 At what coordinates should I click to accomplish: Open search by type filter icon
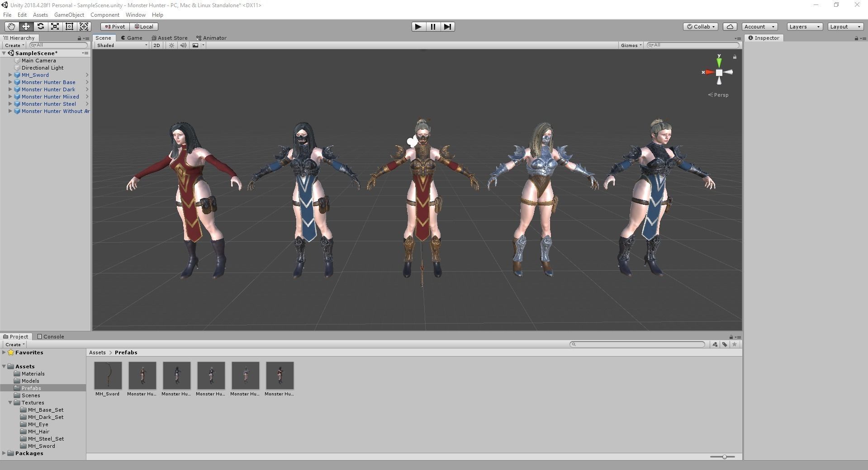[x=715, y=344]
